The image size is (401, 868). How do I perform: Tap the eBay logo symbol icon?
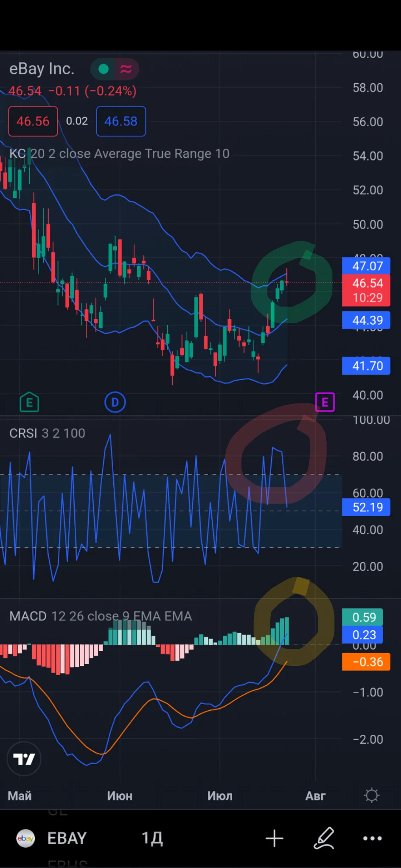pyautogui.click(x=25, y=838)
